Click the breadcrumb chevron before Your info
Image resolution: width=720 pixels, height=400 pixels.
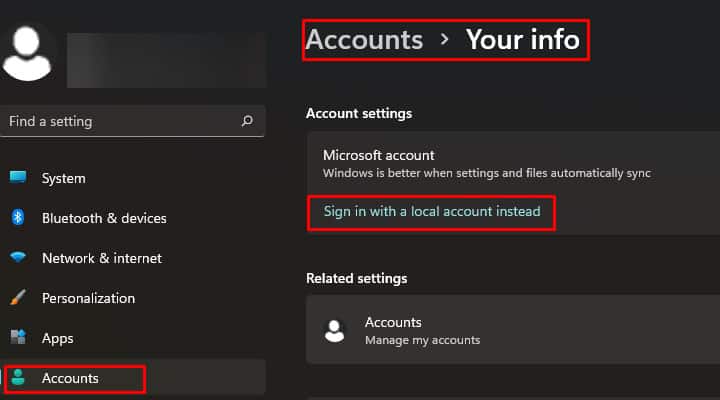[x=444, y=39]
